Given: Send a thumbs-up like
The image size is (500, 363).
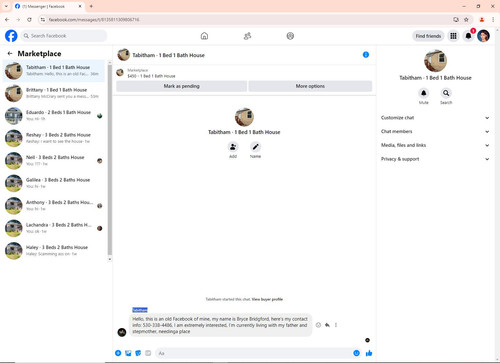Looking at the screenshot, I should [x=369, y=353].
